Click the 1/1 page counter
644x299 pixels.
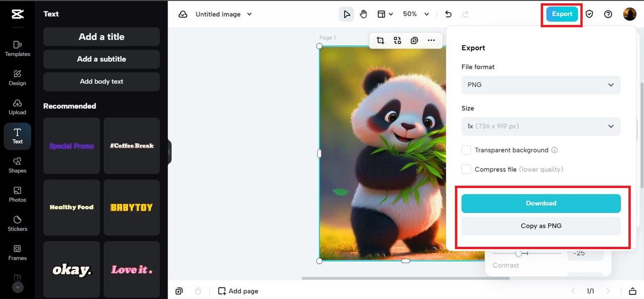(590, 291)
